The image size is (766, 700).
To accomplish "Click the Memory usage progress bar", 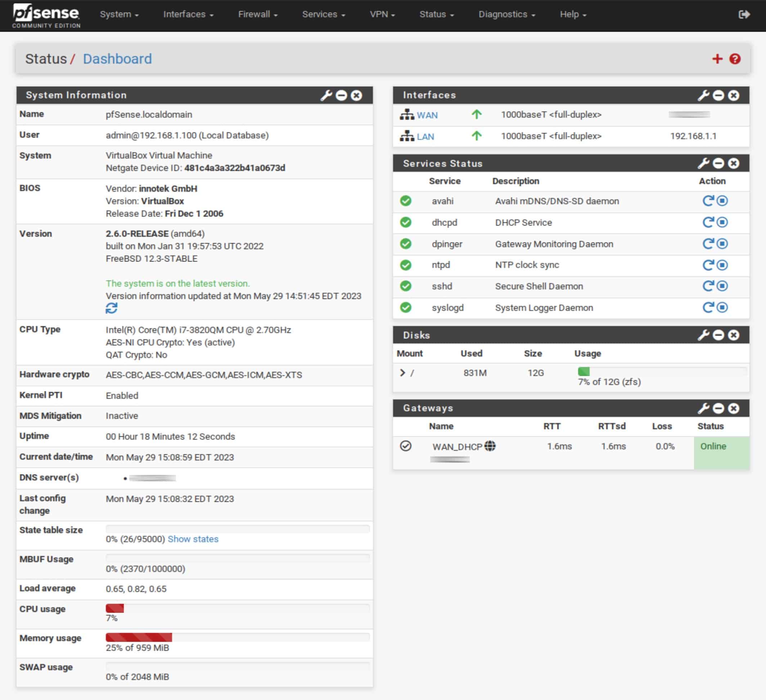I will pyautogui.click(x=238, y=637).
